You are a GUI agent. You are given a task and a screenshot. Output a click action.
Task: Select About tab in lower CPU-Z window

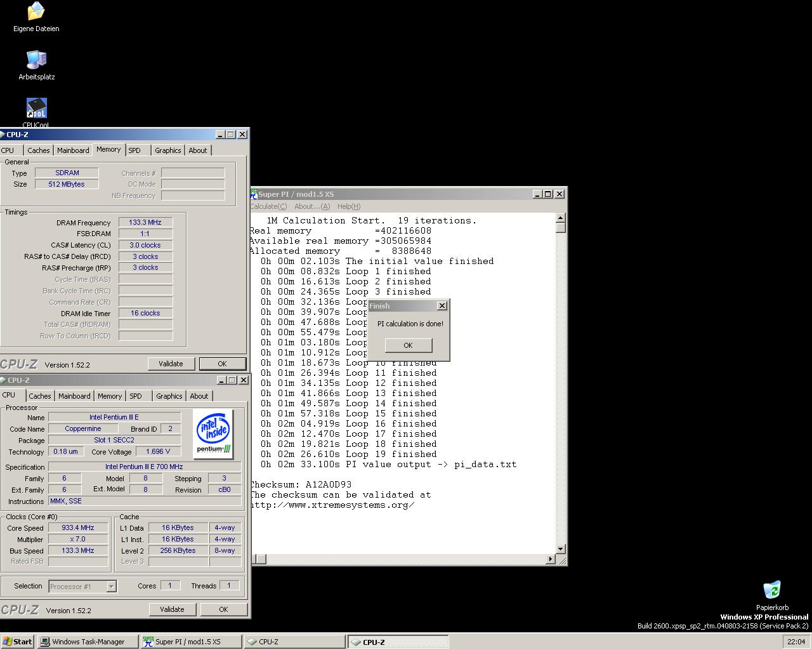pos(199,396)
